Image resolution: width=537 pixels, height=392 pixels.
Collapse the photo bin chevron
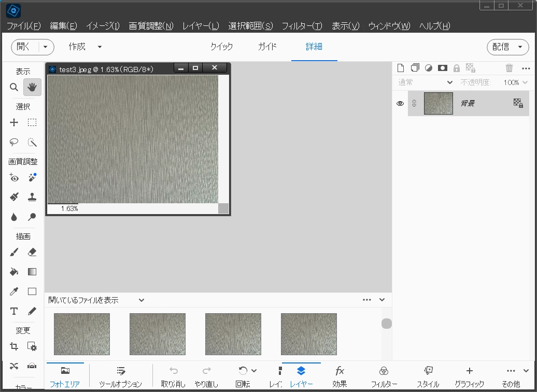[x=382, y=300]
